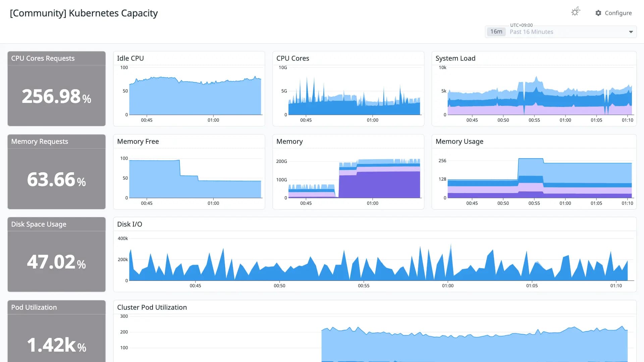Viewport: 644px width, 362px height.
Task: Click the UTC+09:00 timezone label
Action: [x=521, y=25]
